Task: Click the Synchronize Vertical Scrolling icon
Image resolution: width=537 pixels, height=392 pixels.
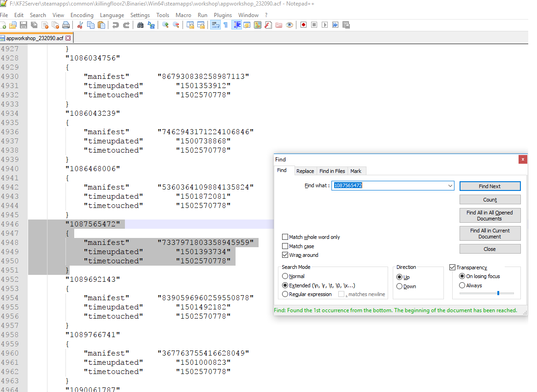Action: [190, 25]
